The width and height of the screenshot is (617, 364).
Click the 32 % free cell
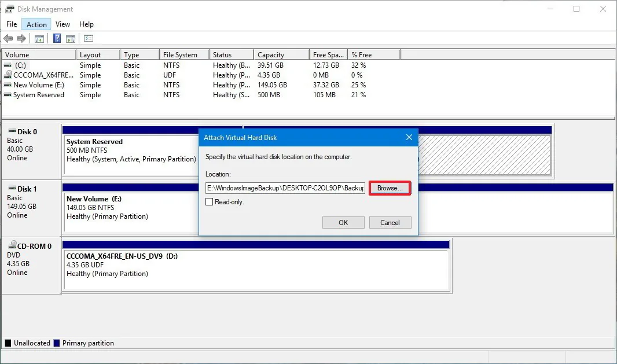point(358,65)
